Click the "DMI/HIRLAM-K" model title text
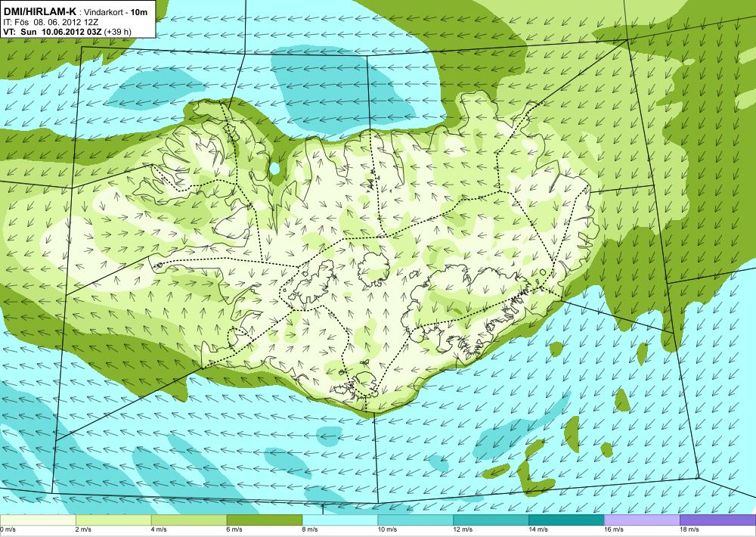 pos(39,11)
